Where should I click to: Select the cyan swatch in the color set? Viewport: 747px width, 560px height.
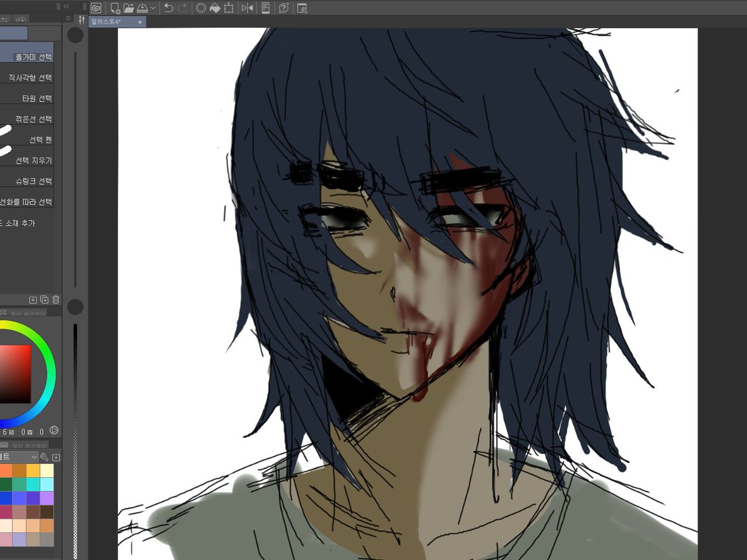pyautogui.click(x=33, y=484)
